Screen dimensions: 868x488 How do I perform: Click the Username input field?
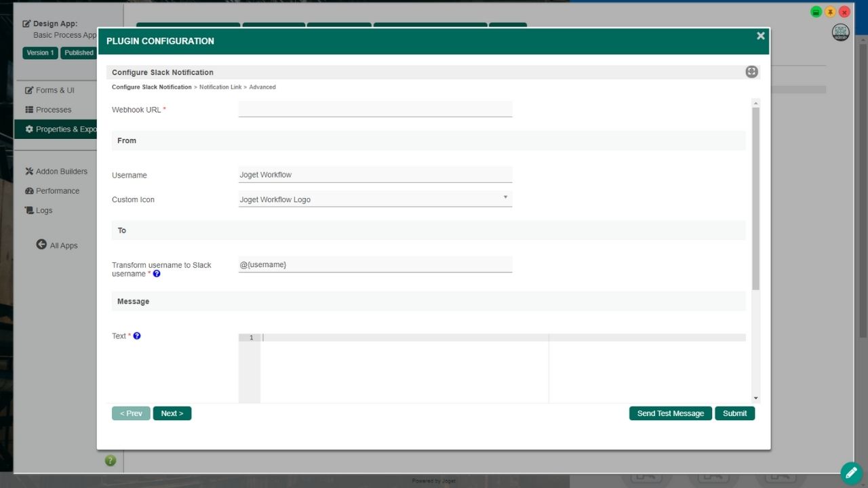pyautogui.click(x=375, y=175)
